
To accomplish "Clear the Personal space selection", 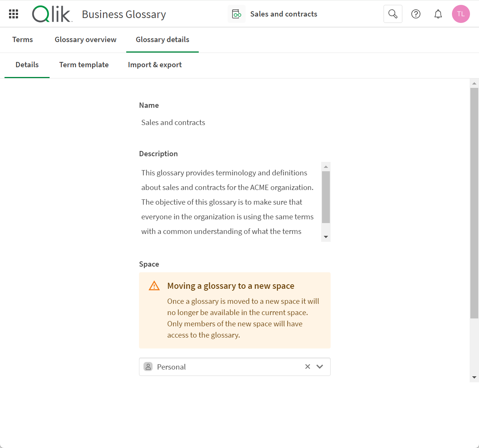I will point(307,367).
